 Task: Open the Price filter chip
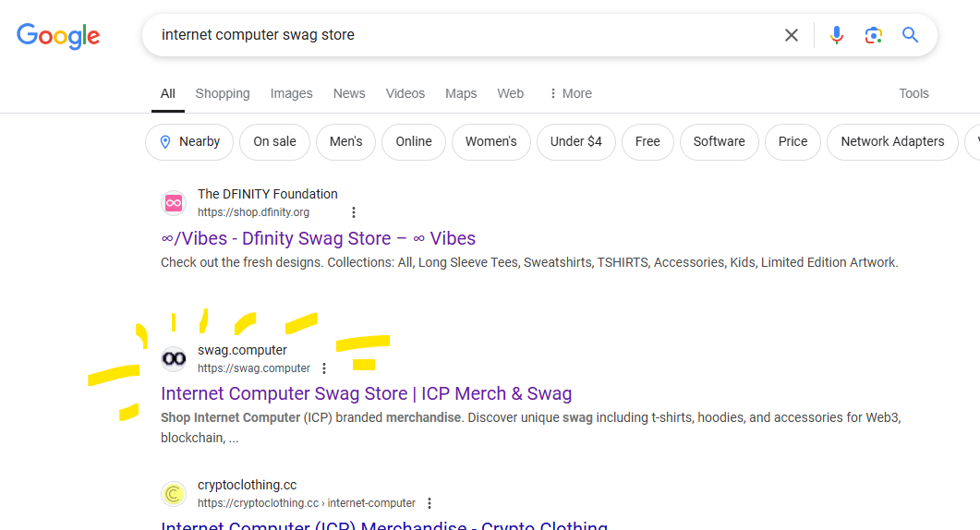[x=792, y=142]
